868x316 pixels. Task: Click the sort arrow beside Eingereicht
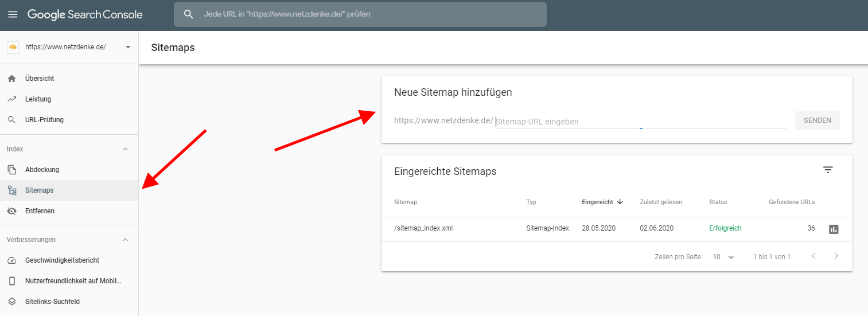620,202
